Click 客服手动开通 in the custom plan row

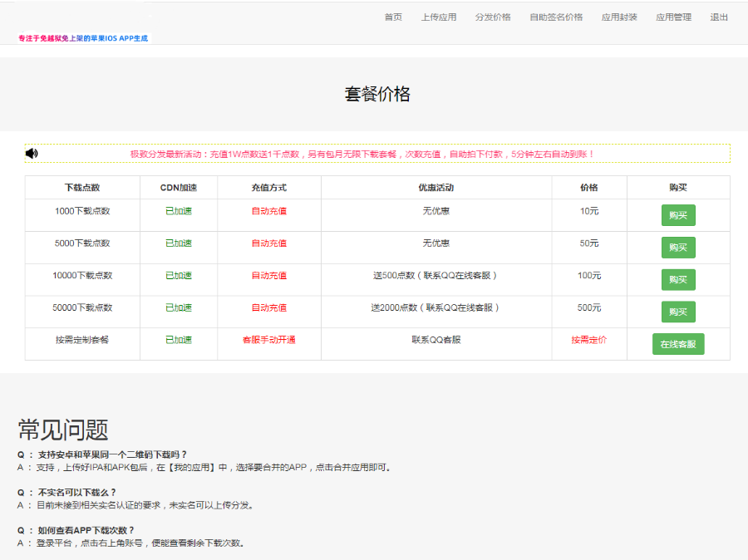(268, 341)
